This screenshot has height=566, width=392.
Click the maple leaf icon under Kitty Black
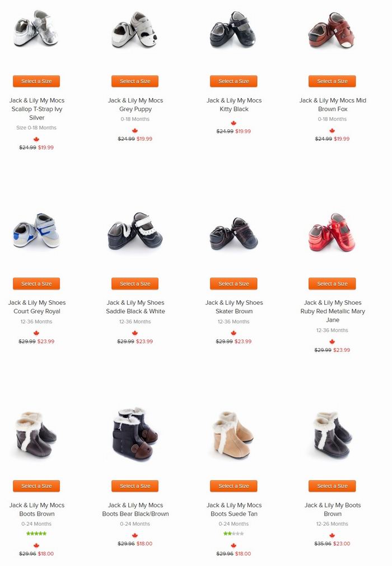234,123
